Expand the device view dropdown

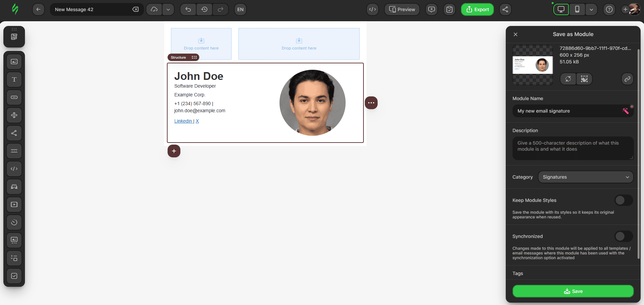591,9
